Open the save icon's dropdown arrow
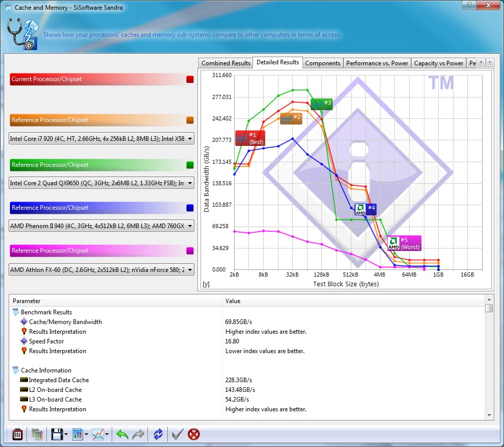The height and width of the screenshot is (447, 504). click(66, 434)
